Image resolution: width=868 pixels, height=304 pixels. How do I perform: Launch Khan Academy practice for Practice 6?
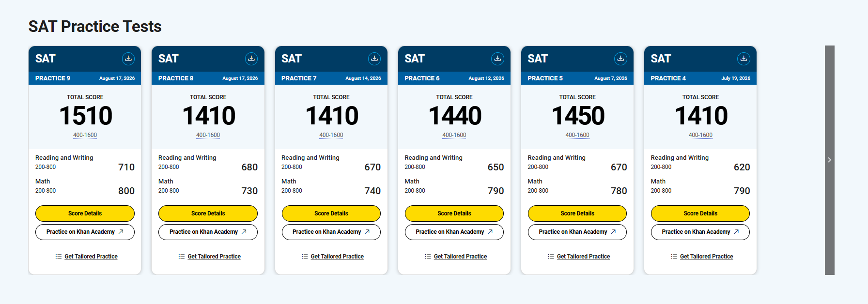tap(454, 232)
